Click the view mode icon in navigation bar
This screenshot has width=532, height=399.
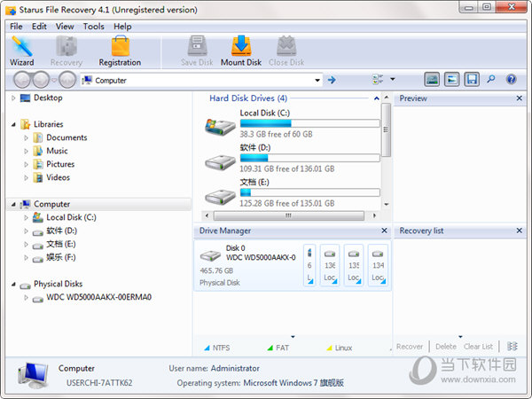coord(378,80)
